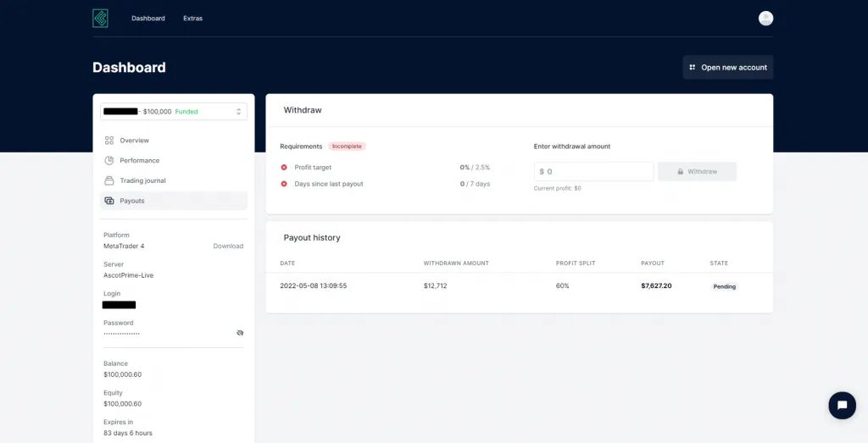The width and height of the screenshot is (868, 443).
Task: Click the Trading journal icon
Action: [109, 180]
